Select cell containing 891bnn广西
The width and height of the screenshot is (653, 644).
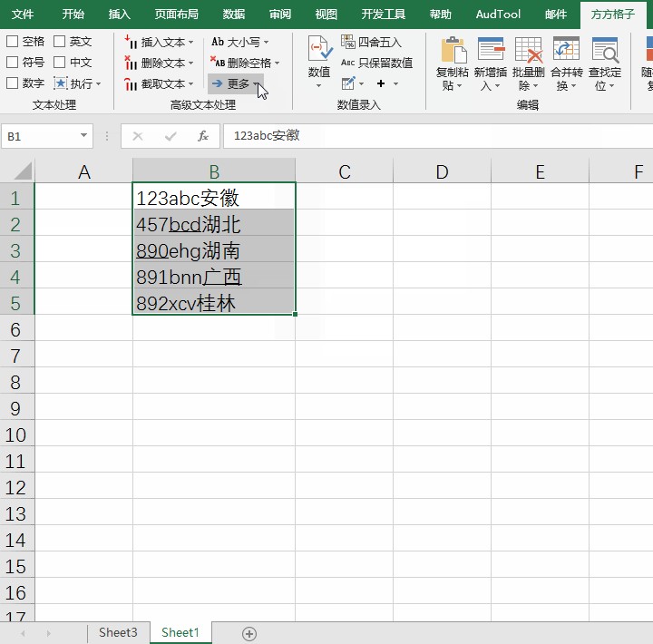tap(214, 276)
